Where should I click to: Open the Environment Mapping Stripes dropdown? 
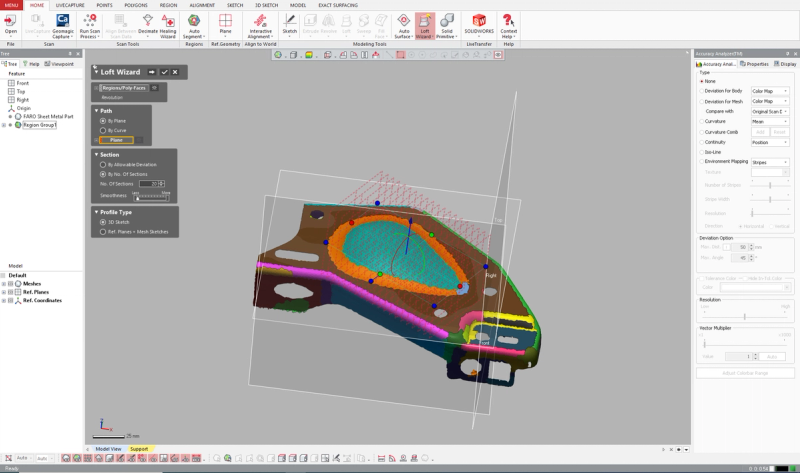pyautogui.click(x=770, y=162)
